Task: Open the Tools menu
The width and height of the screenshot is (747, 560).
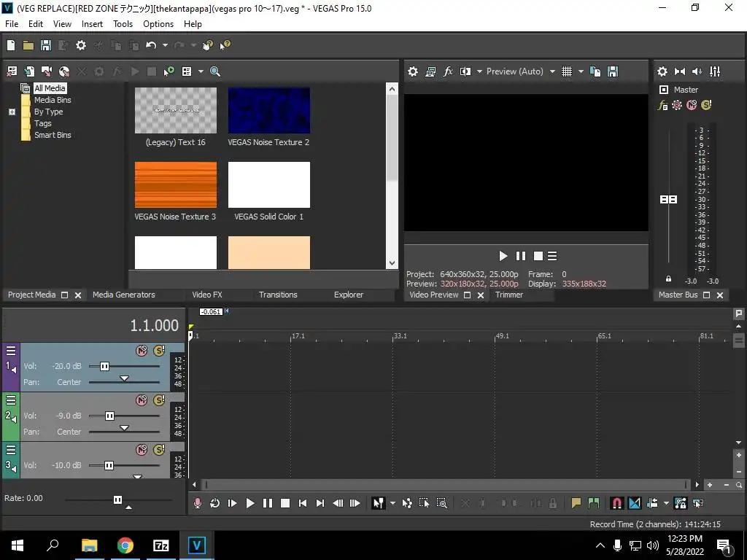Action: 123,24
